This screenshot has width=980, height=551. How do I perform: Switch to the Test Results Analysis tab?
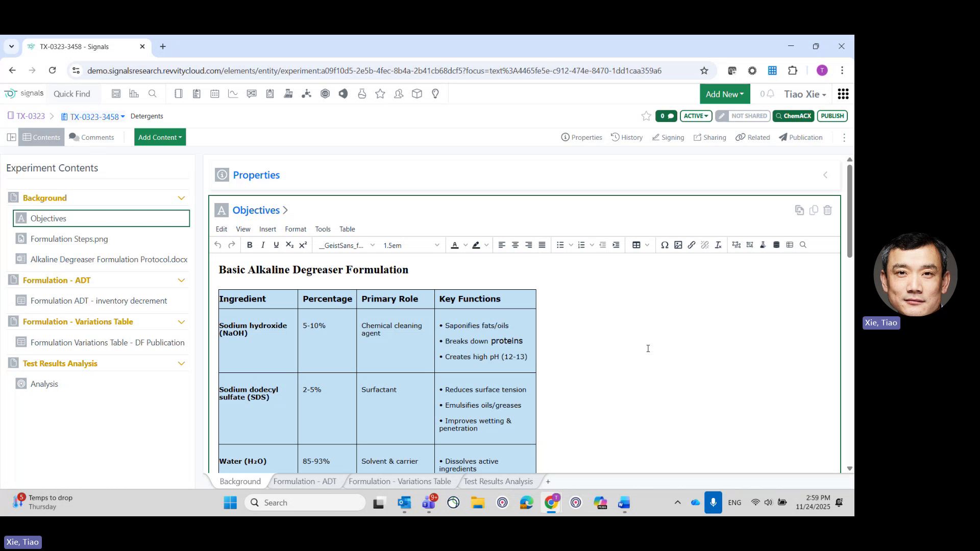coord(498,481)
